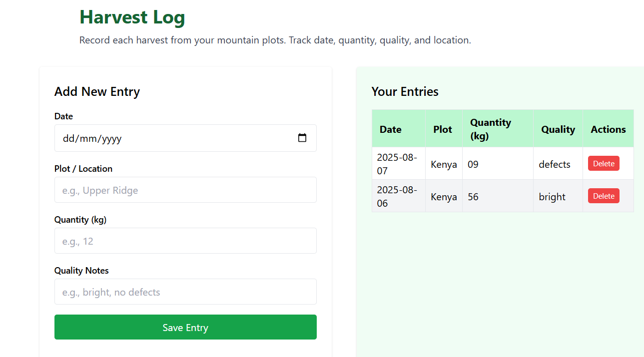644x357 pixels.
Task: Delete the 2025-08-07 entry
Action: pyautogui.click(x=604, y=163)
